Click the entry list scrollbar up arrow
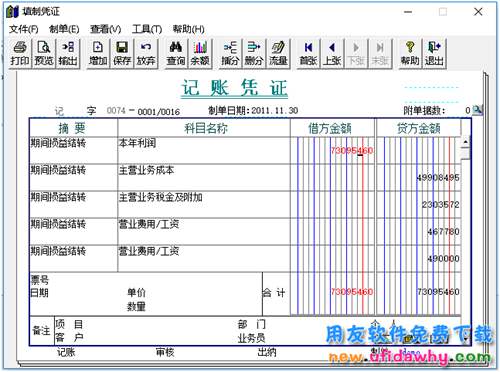This screenshot has height=372, width=500. tap(465, 142)
